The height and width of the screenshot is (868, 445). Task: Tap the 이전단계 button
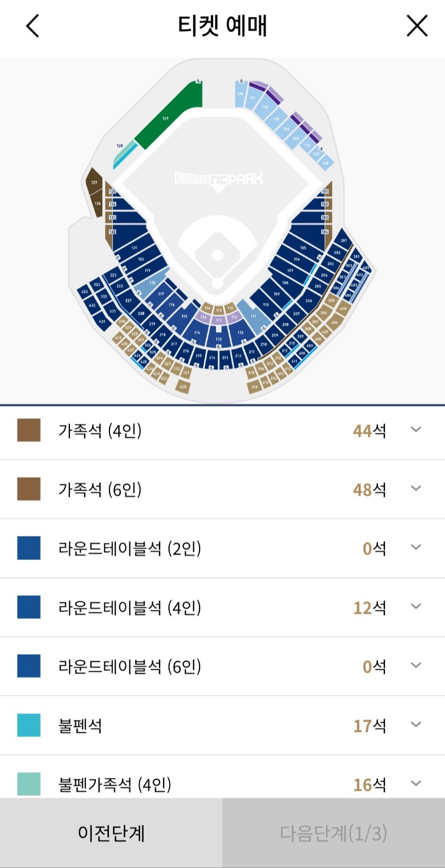click(111, 833)
